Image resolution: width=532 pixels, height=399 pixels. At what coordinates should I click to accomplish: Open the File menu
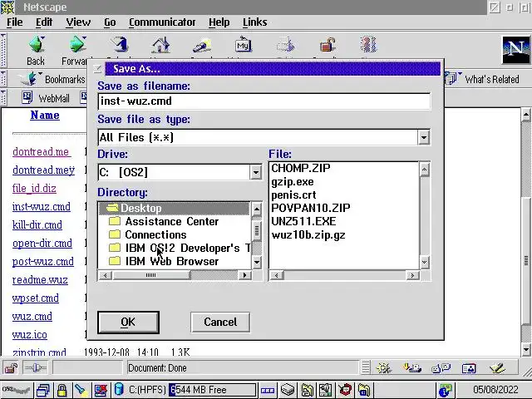pos(15,22)
